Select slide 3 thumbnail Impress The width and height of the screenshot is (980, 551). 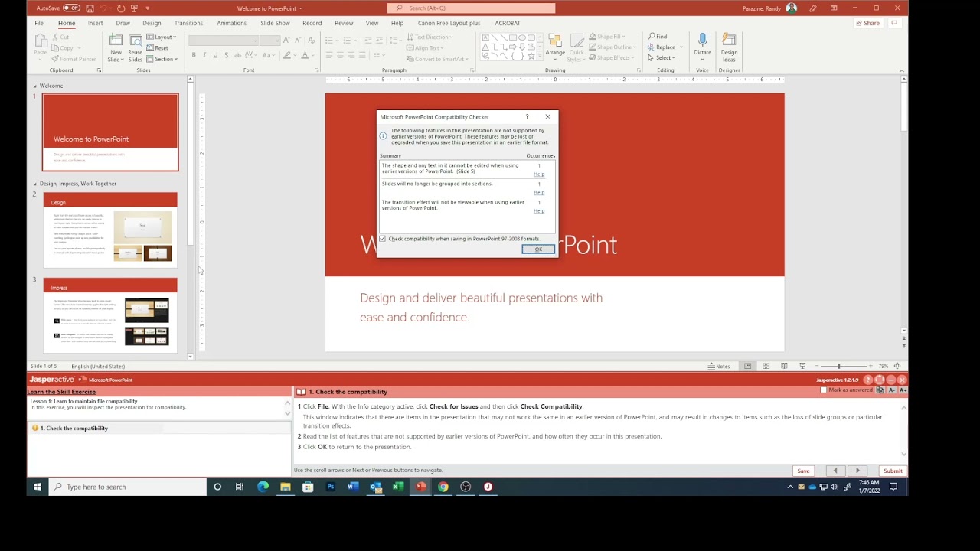pos(110,315)
